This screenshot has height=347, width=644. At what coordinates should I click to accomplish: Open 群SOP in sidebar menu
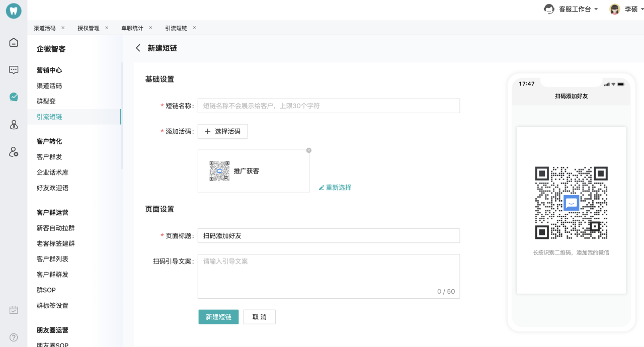click(x=46, y=290)
